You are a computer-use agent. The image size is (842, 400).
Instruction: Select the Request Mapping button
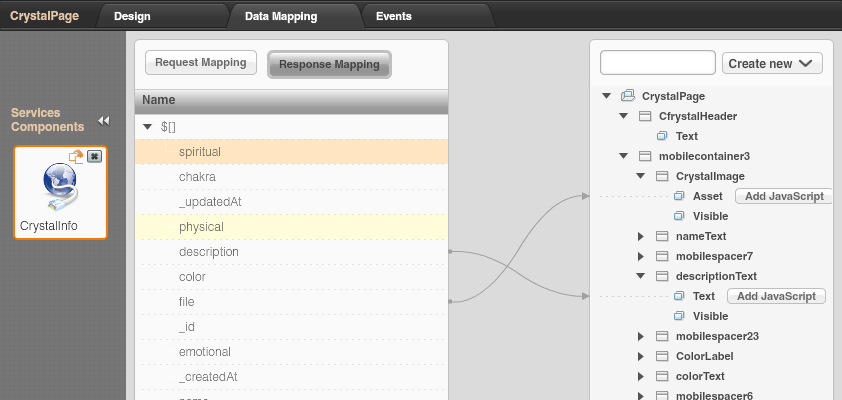click(x=201, y=63)
